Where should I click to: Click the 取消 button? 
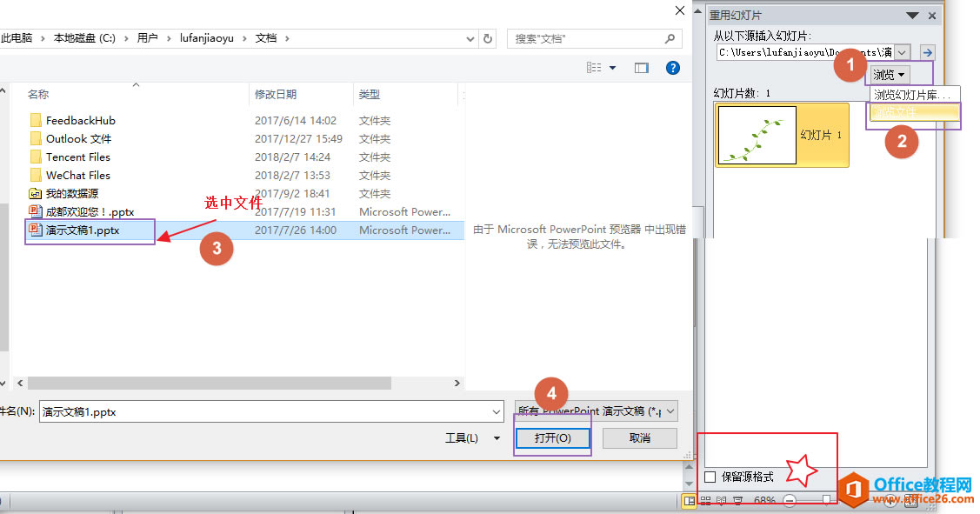(x=639, y=438)
